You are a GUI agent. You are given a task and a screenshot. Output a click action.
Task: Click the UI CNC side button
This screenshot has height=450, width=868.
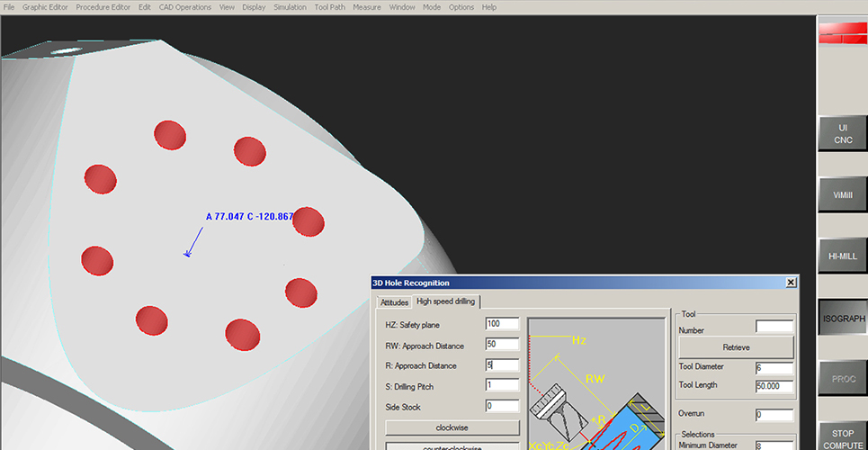pos(843,133)
